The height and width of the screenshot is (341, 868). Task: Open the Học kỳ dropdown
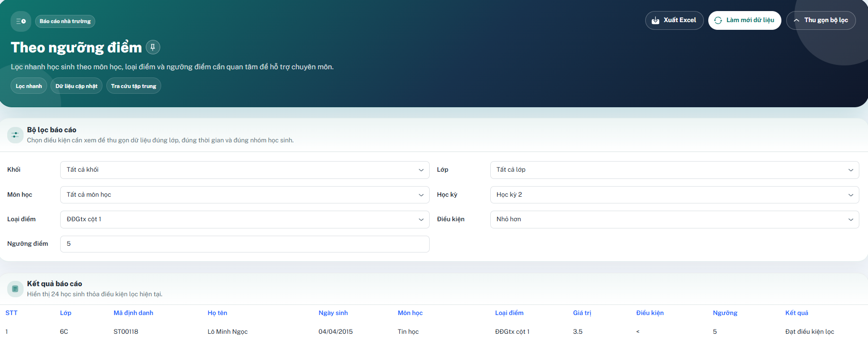pyautogui.click(x=675, y=195)
